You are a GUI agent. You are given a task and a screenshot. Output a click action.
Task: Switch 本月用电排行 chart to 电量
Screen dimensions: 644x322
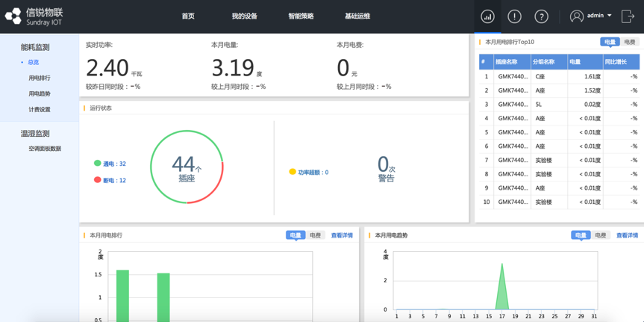[x=296, y=235]
